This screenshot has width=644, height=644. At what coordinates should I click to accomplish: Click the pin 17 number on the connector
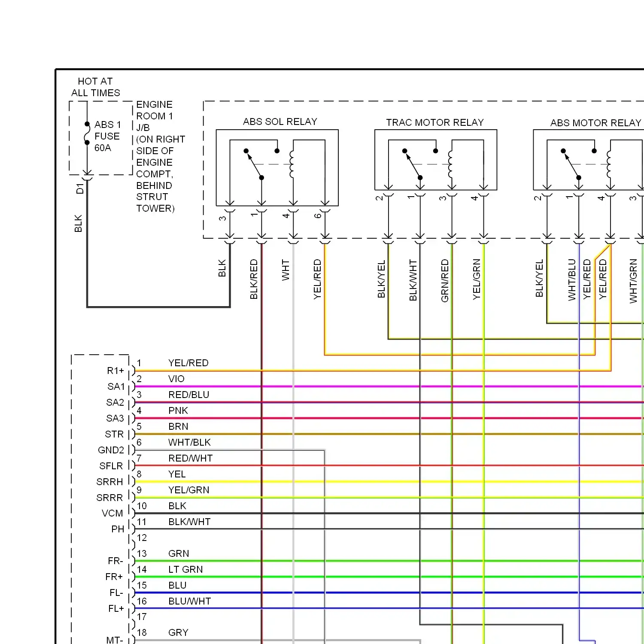click(x=142, y=617)
